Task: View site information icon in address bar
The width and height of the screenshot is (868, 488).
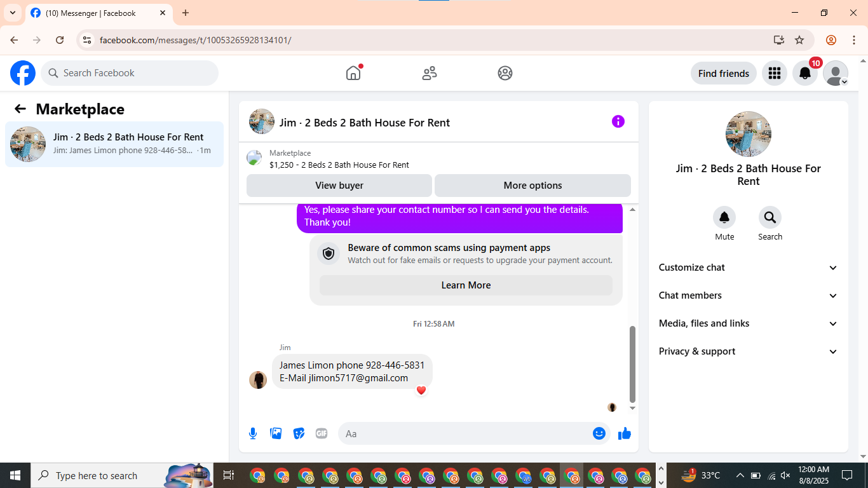Action: click(x=88, y=40)
